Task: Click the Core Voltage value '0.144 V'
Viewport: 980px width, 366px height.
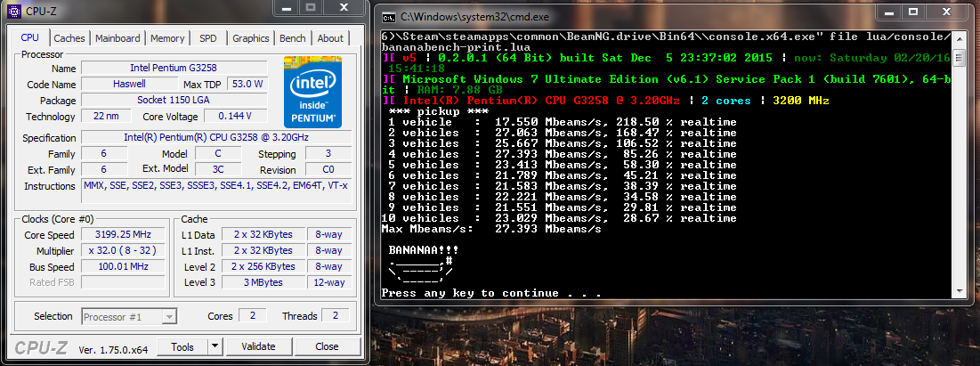Action: [x=236, y=117]
